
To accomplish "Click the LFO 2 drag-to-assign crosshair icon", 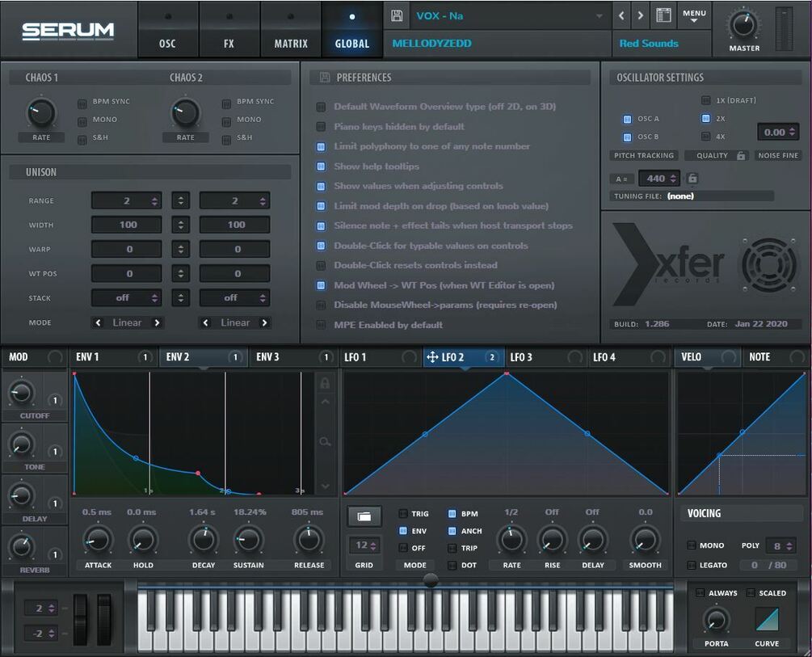I will pyautogui.click(x=432, y=357).
